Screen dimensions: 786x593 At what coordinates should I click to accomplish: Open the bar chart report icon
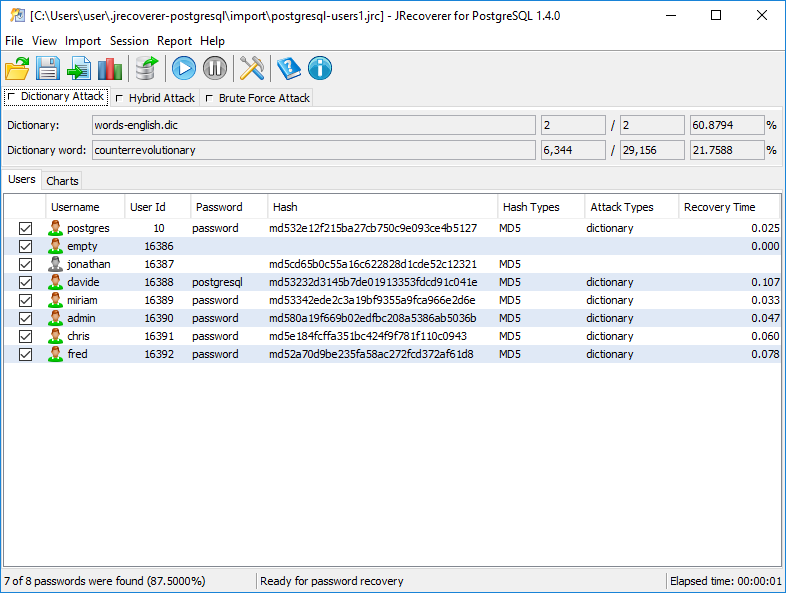click(x=110, y=69)
